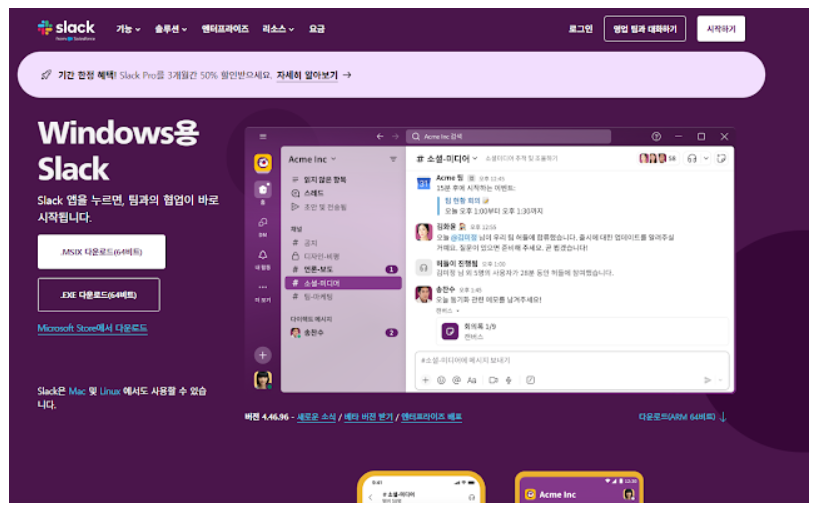Click the filter icon next to Acme Inc
817x511 pixels.
coord(393,159)
